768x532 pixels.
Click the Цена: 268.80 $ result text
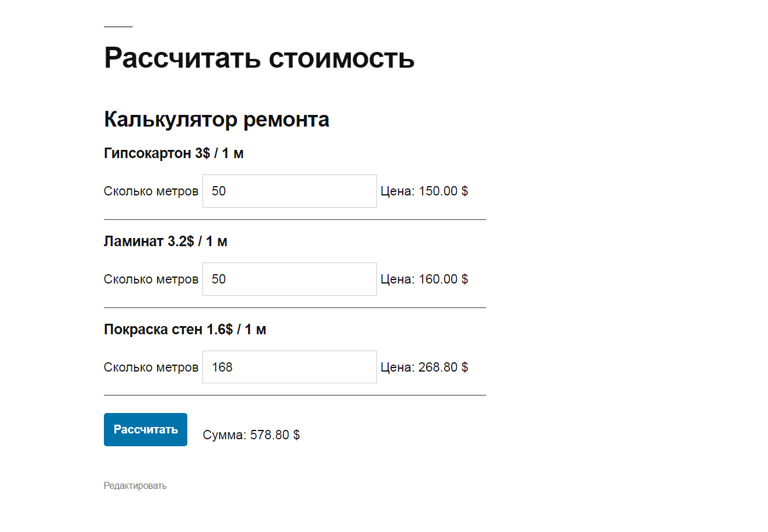click(x=424, y=367)
